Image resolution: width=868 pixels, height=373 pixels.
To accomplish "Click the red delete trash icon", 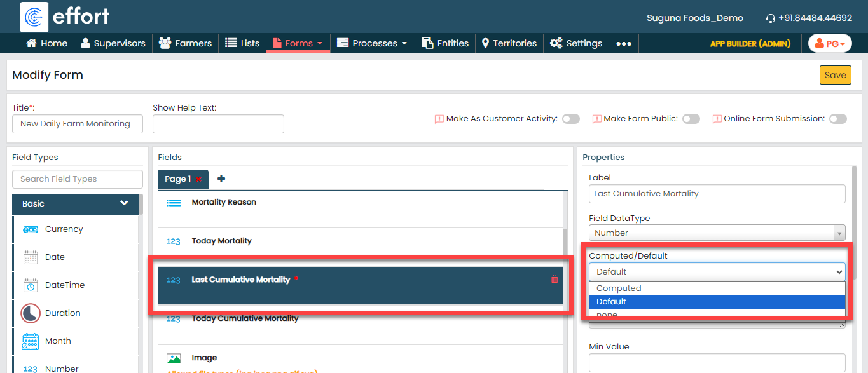I will [554, 279].
